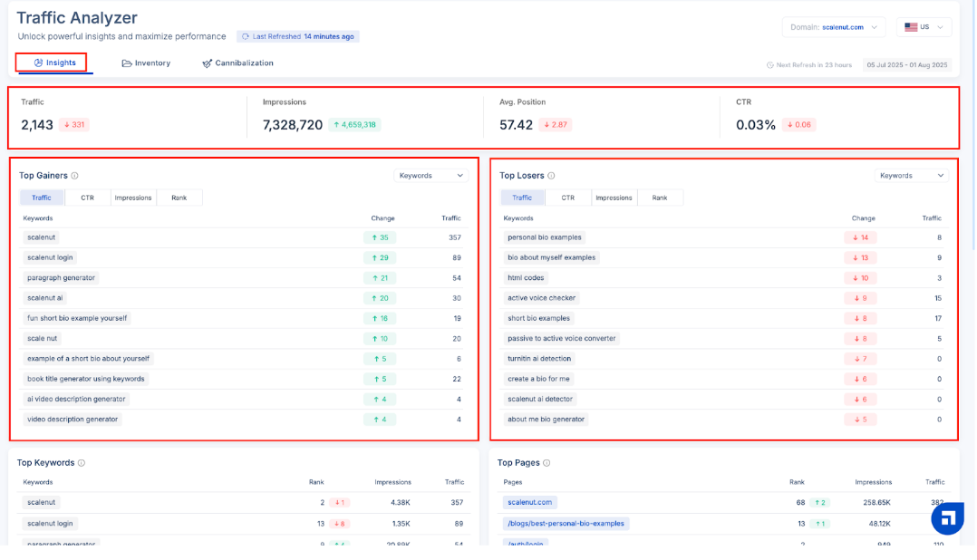
Task: Click the Next Refresh clock icon
Action: 770,65
